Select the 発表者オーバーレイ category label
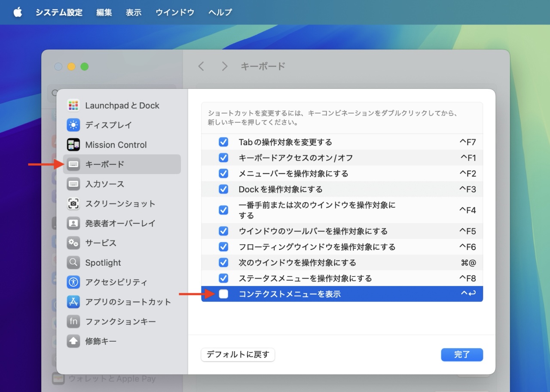 [x=120, y=223]
